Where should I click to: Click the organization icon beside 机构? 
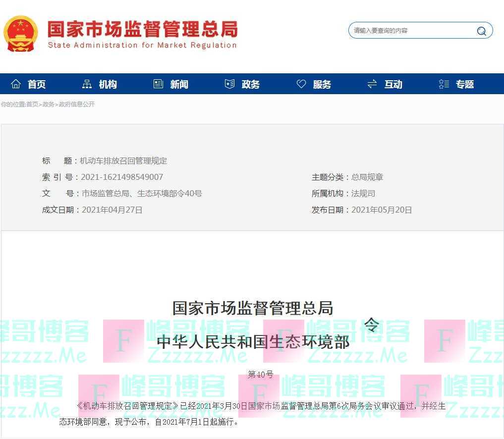coord(87,84)
